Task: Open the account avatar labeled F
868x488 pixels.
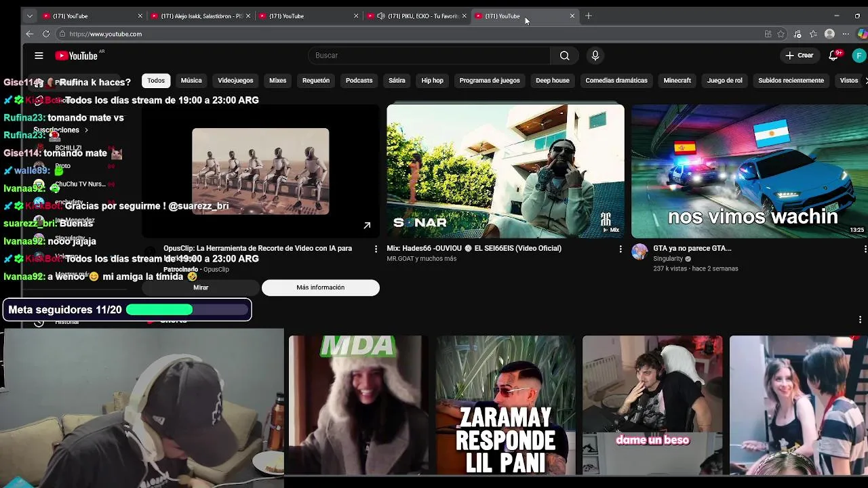Action: click(859, 56)
